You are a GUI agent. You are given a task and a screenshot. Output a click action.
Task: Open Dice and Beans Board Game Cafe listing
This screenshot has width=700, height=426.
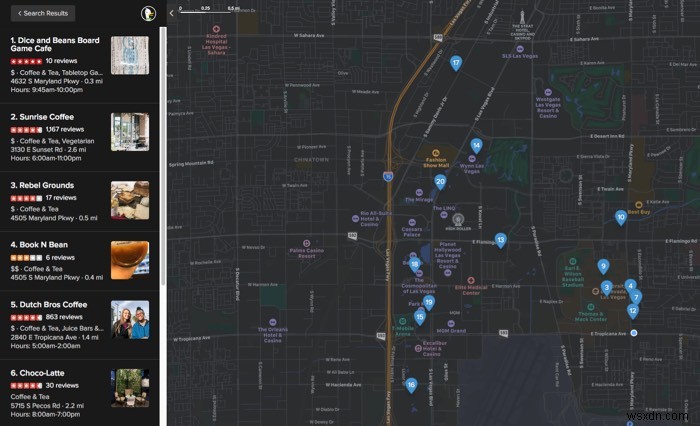point(55,44)
